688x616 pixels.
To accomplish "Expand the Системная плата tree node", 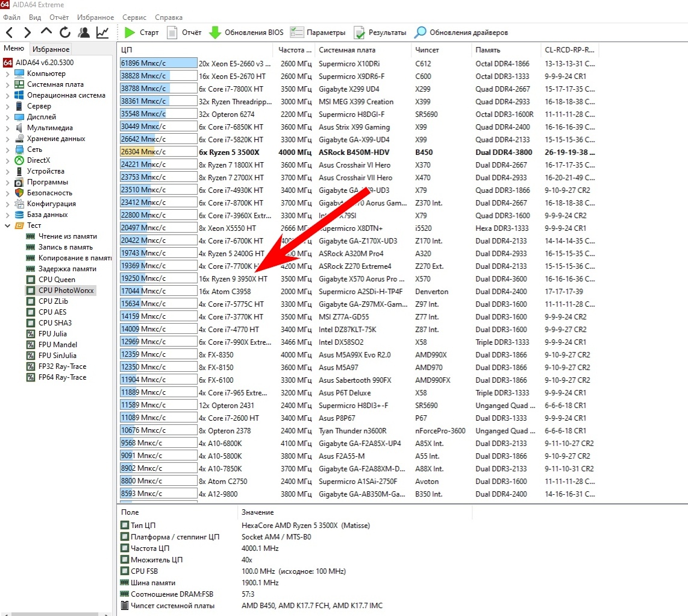I will pos(7,84).
